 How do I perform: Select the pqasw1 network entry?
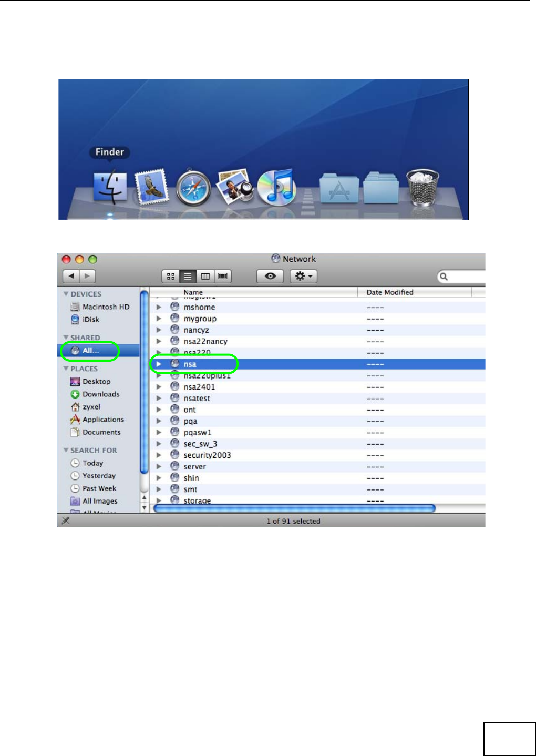[317, 433]
